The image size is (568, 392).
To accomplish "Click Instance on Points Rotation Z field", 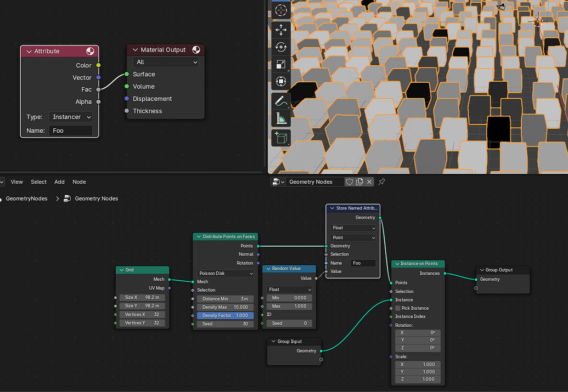I will coord(418,348).
